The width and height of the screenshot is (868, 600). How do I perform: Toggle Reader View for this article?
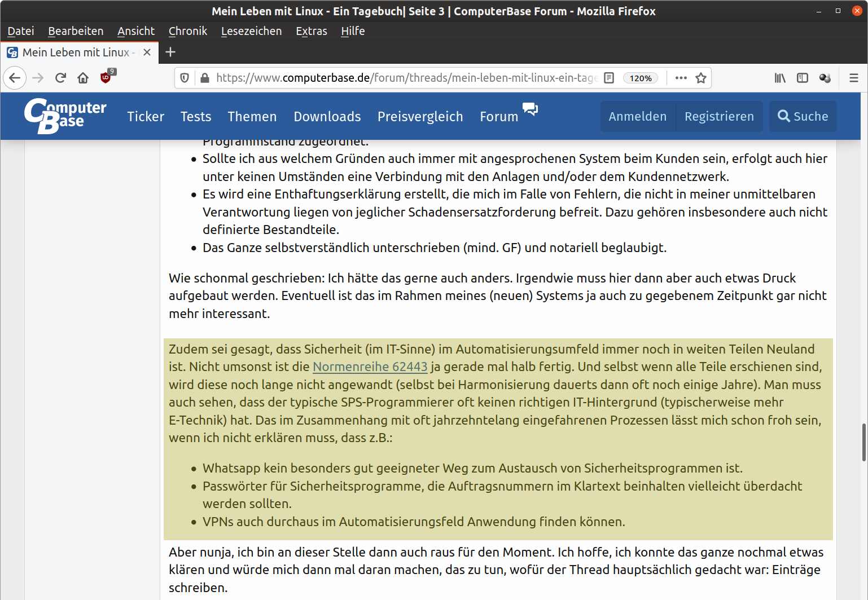tap(608, 78)
